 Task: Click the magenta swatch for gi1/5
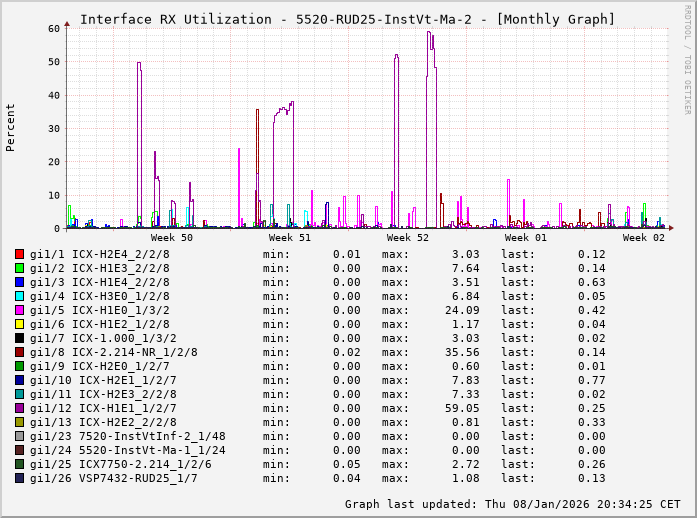point(19,310)
